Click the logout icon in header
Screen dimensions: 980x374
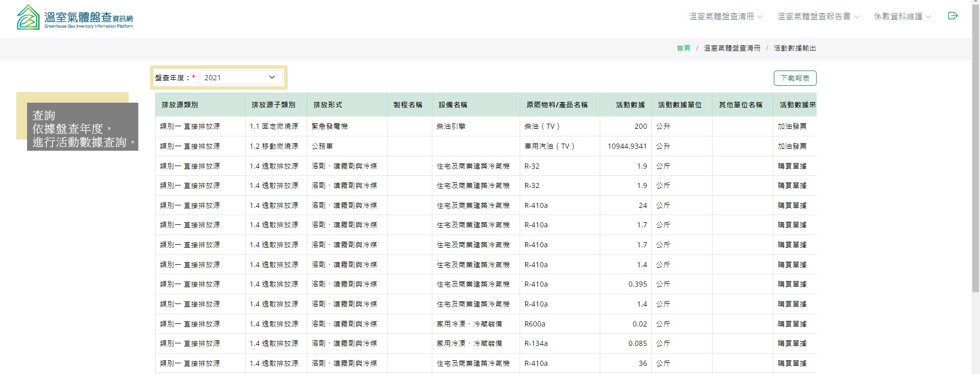[x=952, y=16]
